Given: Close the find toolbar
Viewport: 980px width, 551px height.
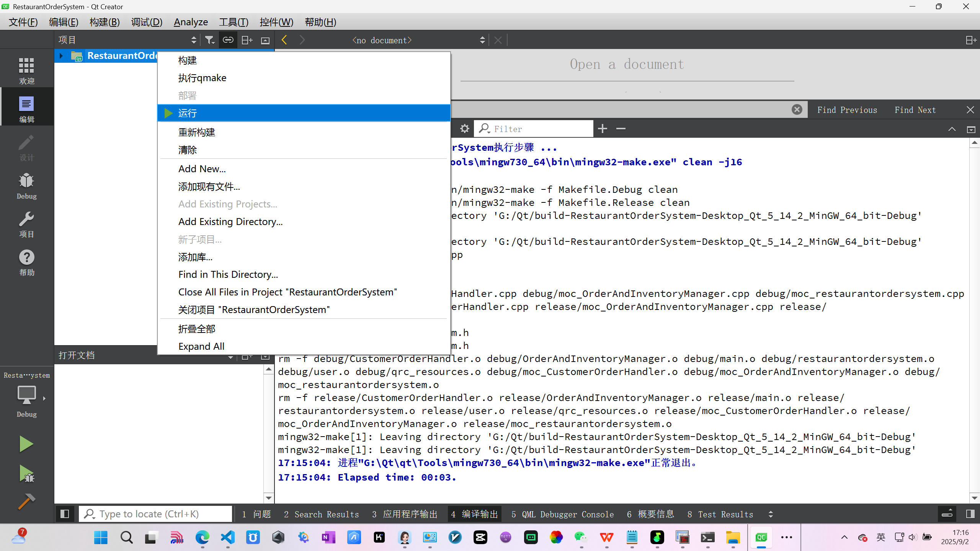Looking at the screenshot, I should tap(970, 110).
